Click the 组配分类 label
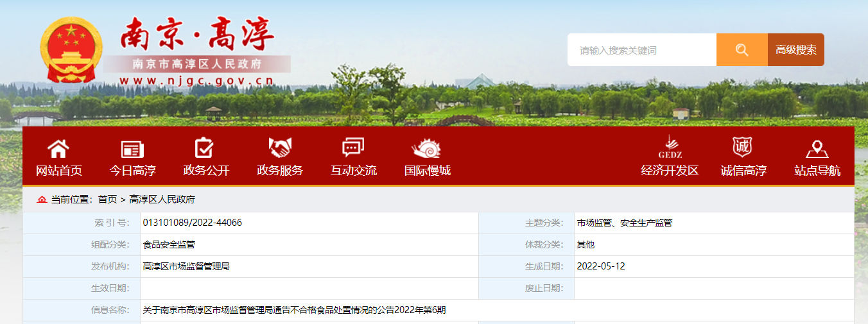868x324 pixels. click(x=110, y=244)
